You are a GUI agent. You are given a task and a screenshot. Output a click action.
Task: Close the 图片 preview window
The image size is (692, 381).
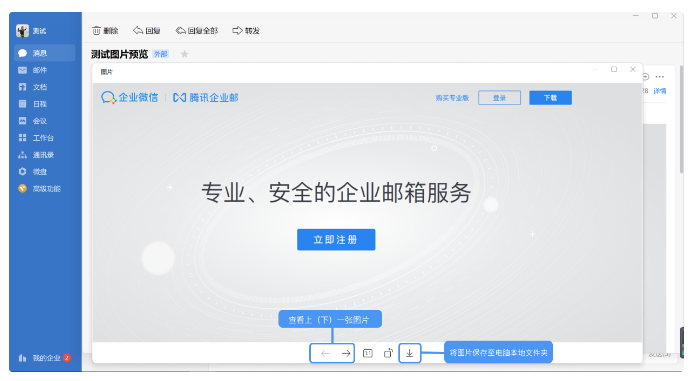(x=633, y=69)
